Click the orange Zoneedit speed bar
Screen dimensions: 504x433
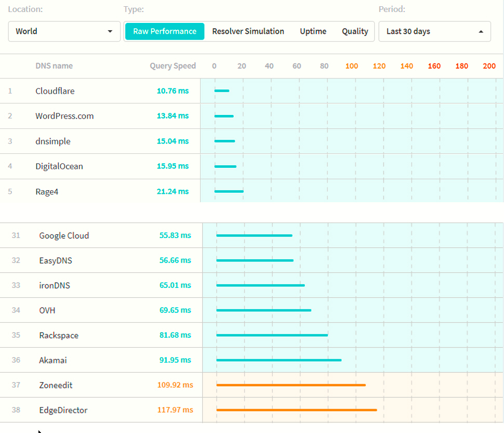[x=291, y=385]
